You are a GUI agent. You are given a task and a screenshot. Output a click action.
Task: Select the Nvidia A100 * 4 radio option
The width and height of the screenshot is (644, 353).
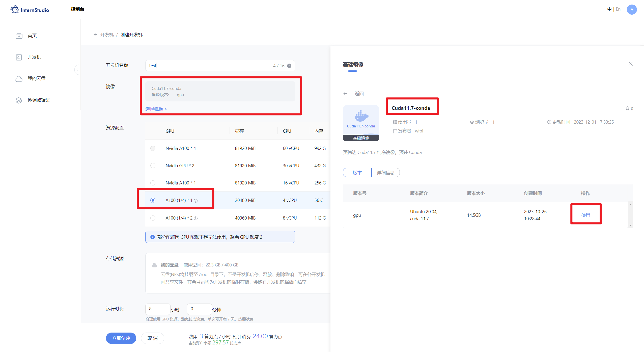click(x=153, y=148)
